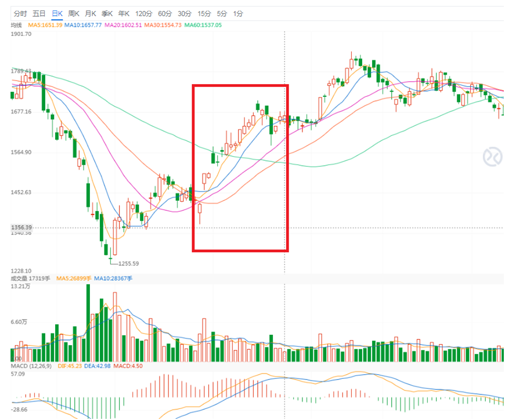Select the 季K quarterly chart tab
This screenshot has width=505, height=420.
click(x=107, y=13)
